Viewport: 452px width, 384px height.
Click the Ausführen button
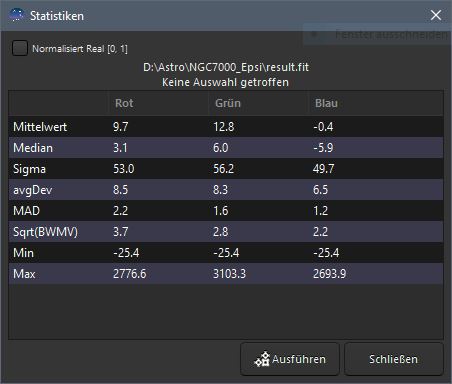coord(290,359)
